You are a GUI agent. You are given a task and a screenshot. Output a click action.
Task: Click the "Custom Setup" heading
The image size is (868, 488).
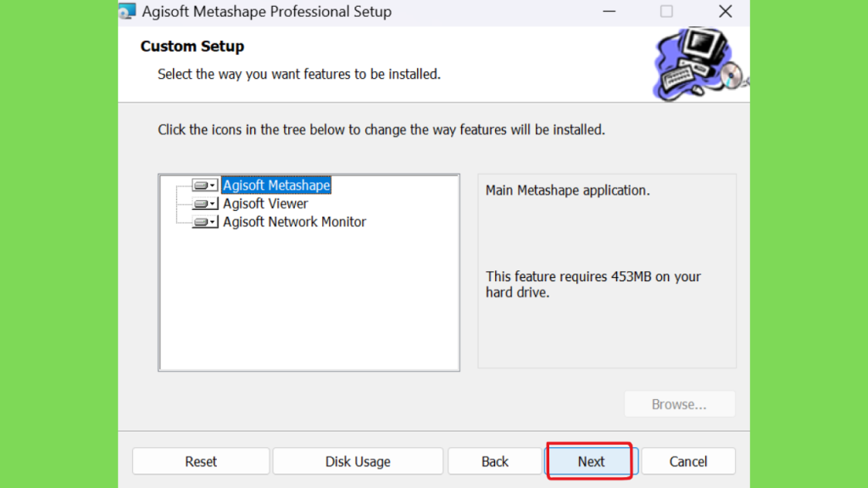pyautogui.click(x=192, y=47)
